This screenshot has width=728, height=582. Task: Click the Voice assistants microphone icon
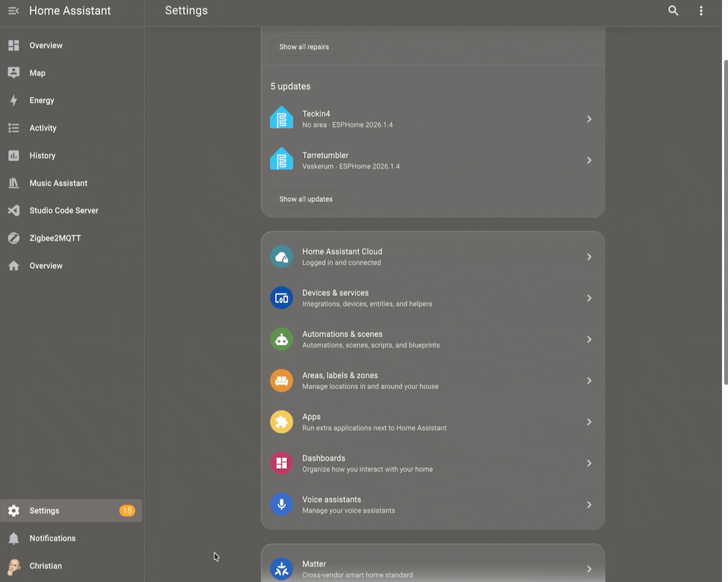pyautogui.click(x=281, y=505)
